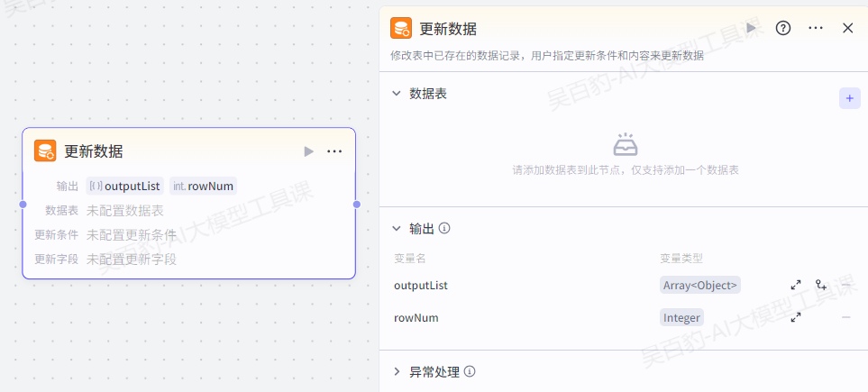This screenshot has width=868, height=392.
Task: Expand the 异常处理 section
Action: [397, 371]
